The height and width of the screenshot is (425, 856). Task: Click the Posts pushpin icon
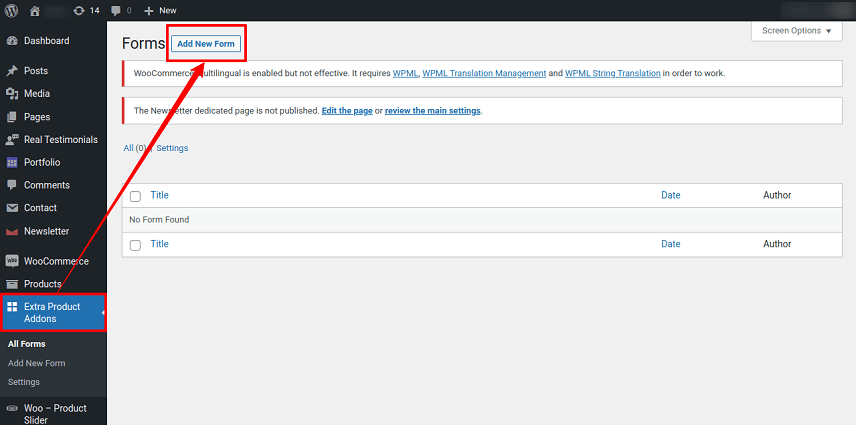(12, 71)
